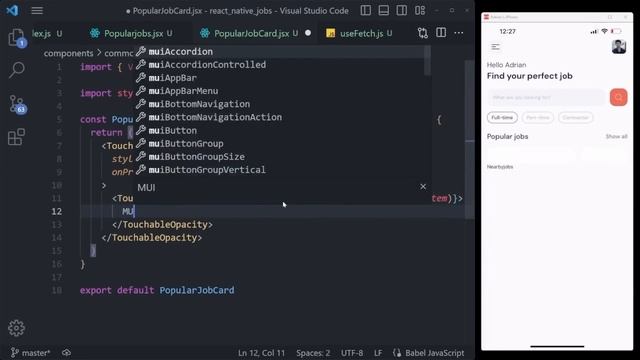Tap the profile avatar in phone app
Image resolution: width=640 pixels, height=360 pixels.
(619, 47)
